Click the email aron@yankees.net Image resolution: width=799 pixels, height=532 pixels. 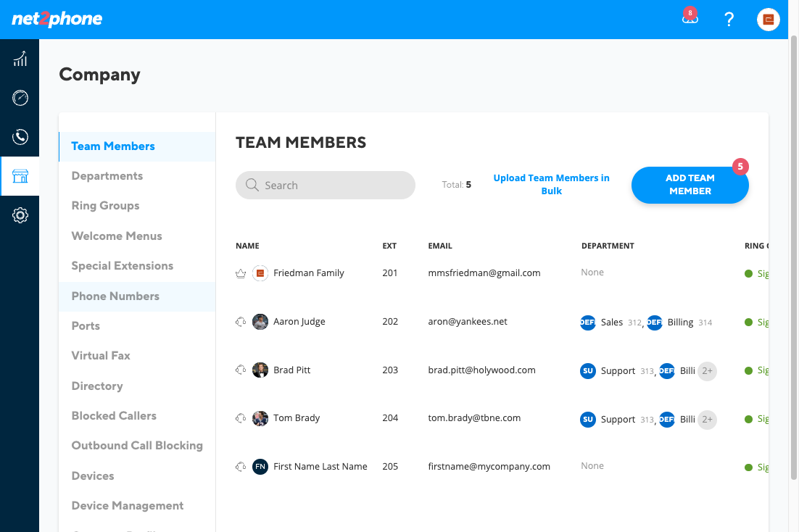pos(468,322)
